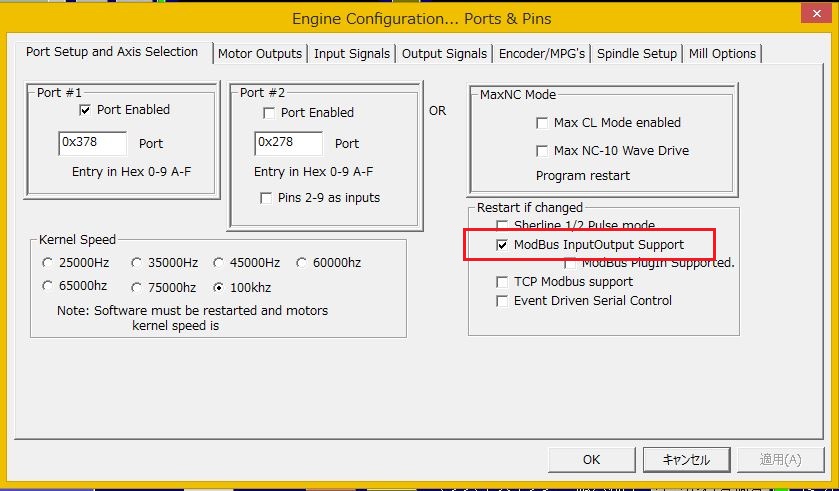Click the キャンセル cancel button
Screen dimensions: 839x491
coord(685,459)
